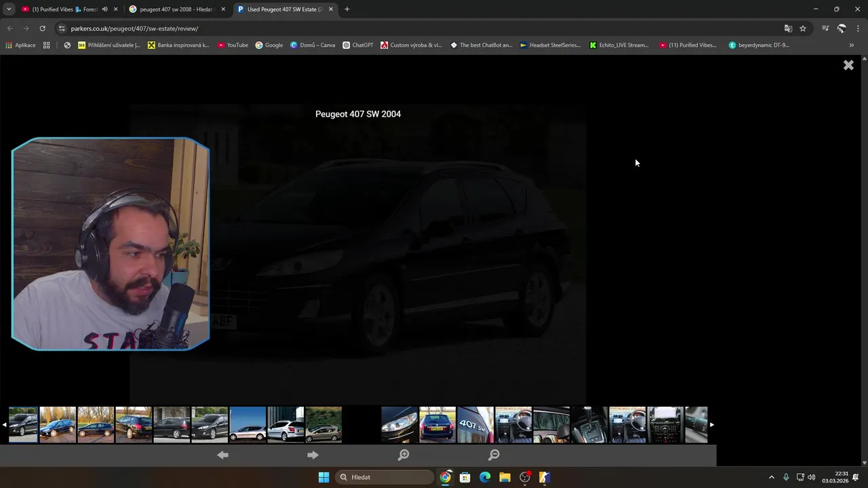Open the beige car in motion thumbnail
This screenshot has width=868, height=488.
(323, 424)
